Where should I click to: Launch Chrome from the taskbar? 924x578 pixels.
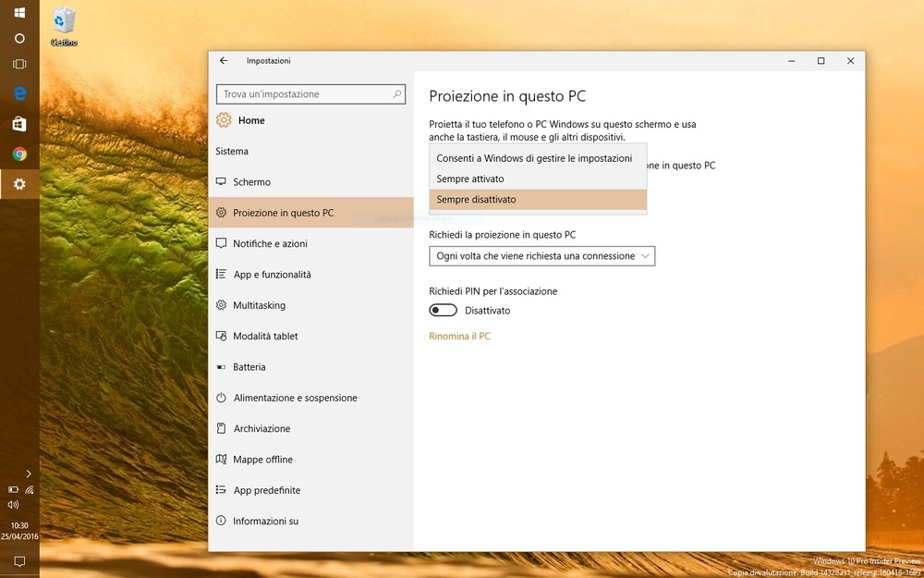click(x=19, y=154)
